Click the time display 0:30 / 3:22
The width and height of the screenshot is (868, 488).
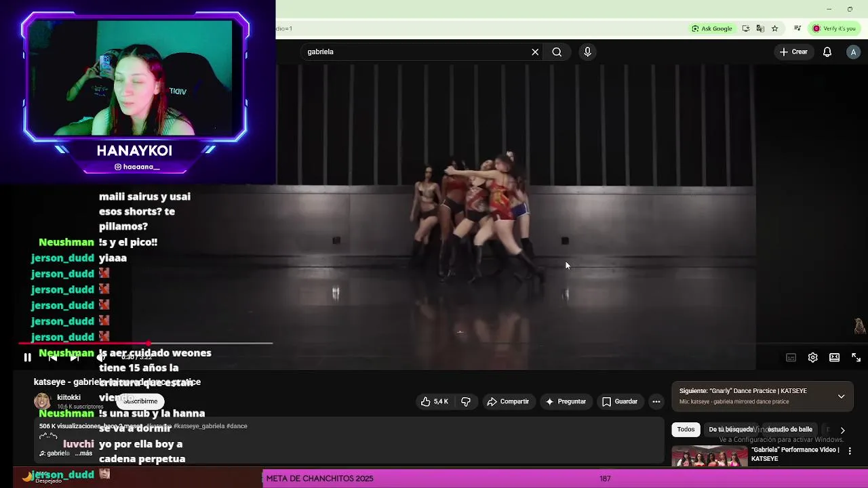pyautogui.click(x=136, y=357)
